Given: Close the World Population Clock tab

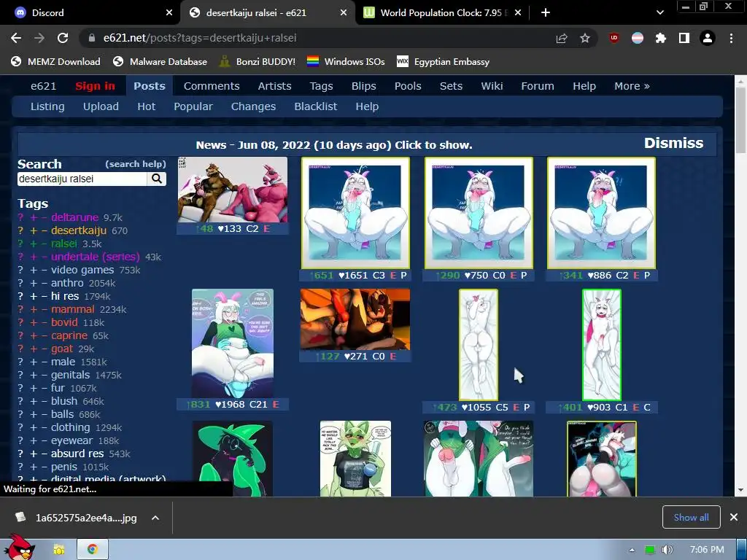Looking at the screenshot, I should (518, 13).
